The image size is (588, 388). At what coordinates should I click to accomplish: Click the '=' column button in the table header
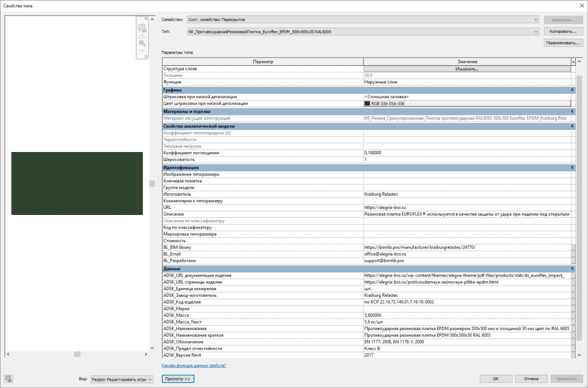pyautogui.click(x=573, y=61)
